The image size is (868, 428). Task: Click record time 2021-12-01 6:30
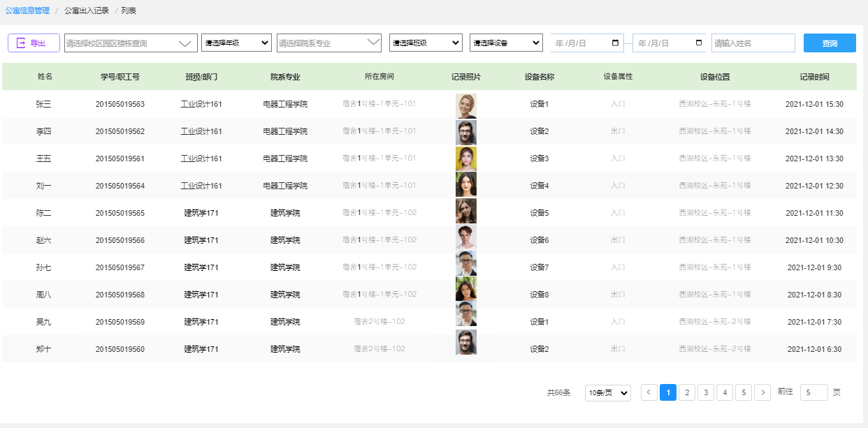[x=814, y=349]
